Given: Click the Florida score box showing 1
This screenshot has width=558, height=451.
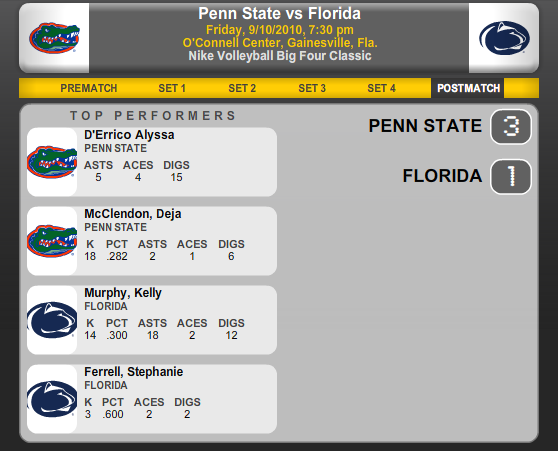Looking at the screenshot, I should point(511,177).
